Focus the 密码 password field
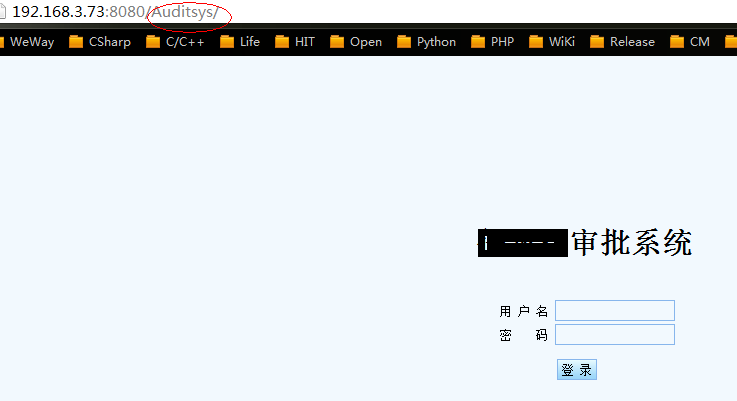The width and height of the screenshot is (737, 401). point(615,334)
